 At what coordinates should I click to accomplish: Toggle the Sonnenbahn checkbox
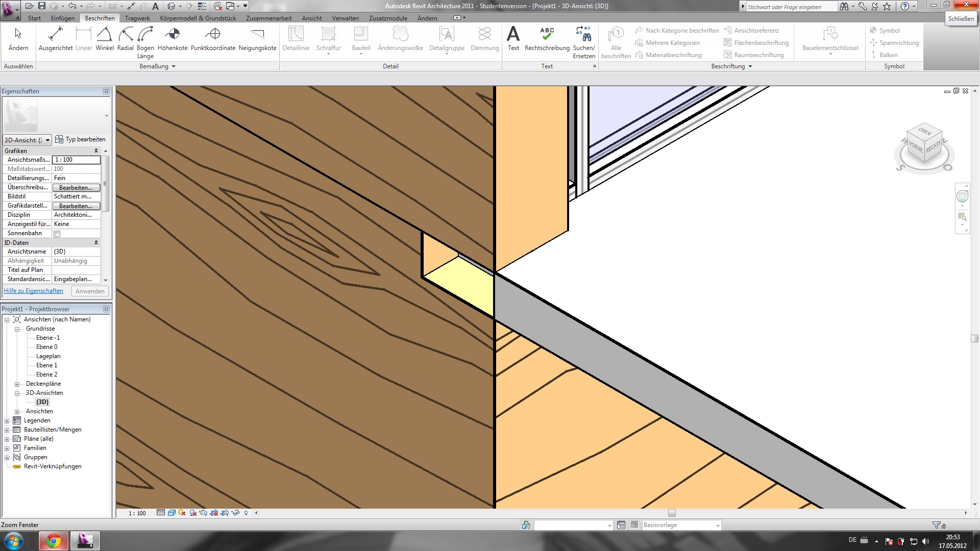[x=57, y=234]
